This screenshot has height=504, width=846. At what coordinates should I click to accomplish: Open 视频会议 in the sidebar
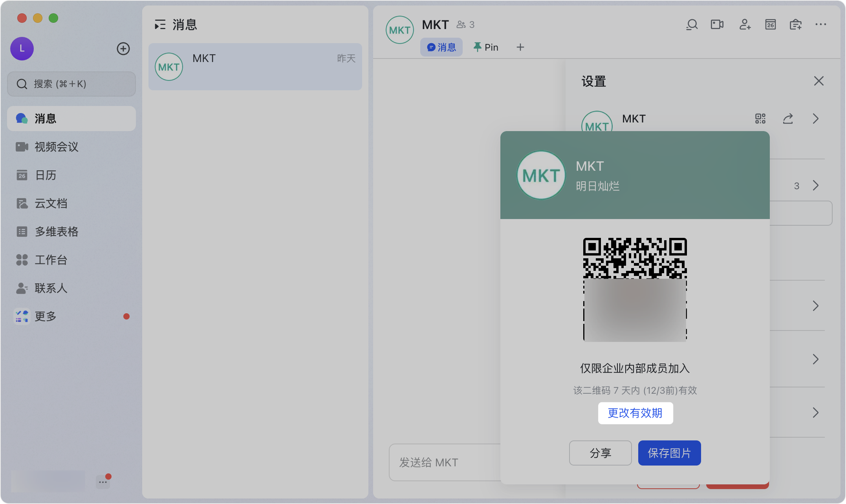(71, 147)
